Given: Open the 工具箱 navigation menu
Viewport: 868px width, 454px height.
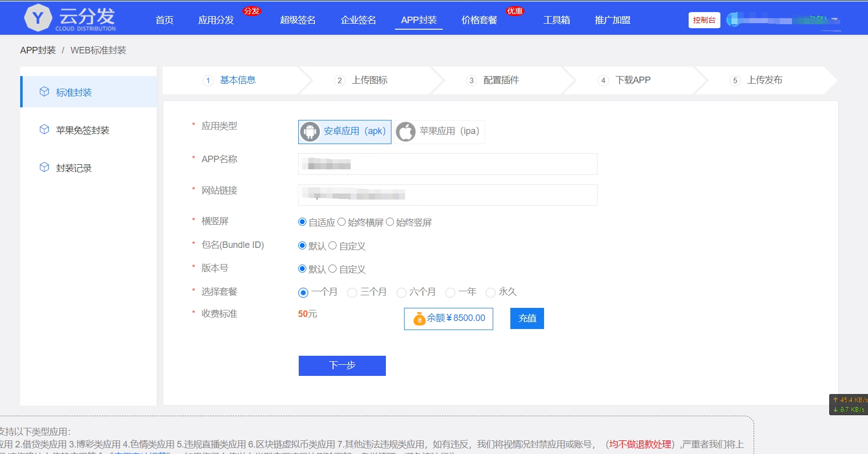Looking at the screenshot, I should coord(557,20).
